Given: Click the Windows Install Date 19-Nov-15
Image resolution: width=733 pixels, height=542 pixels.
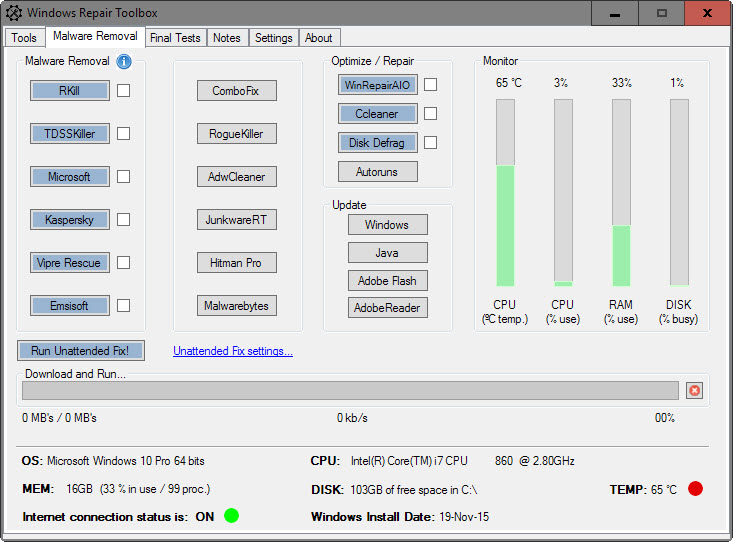Looking at the screenshot, I should (400, 517).
